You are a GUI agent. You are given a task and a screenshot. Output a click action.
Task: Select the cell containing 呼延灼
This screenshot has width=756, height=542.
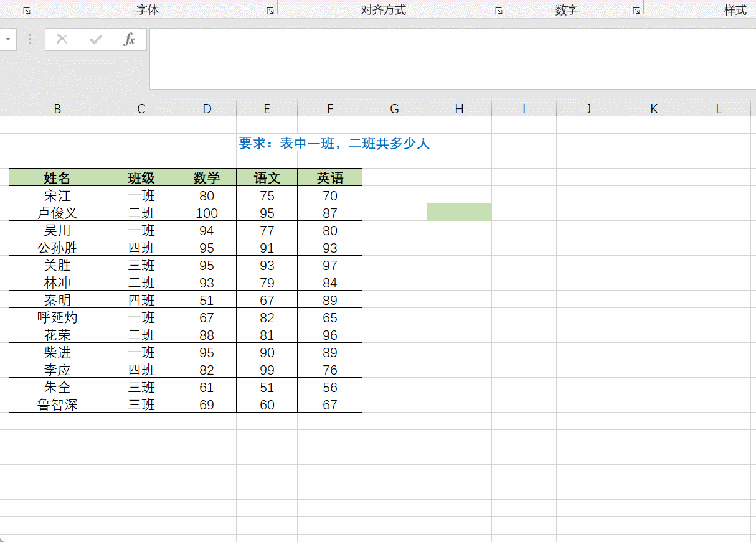pyautogui.click(x=57, y=317)
